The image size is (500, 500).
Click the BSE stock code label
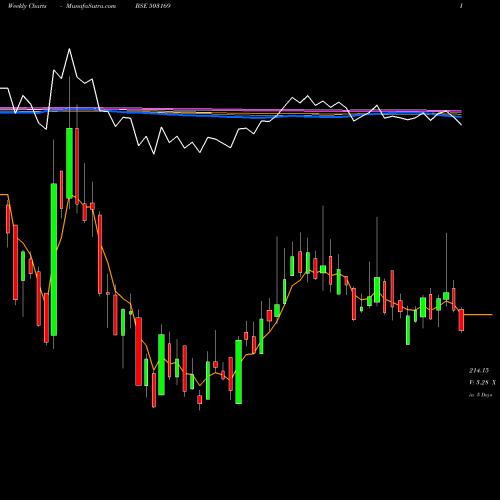pos(153,6)
